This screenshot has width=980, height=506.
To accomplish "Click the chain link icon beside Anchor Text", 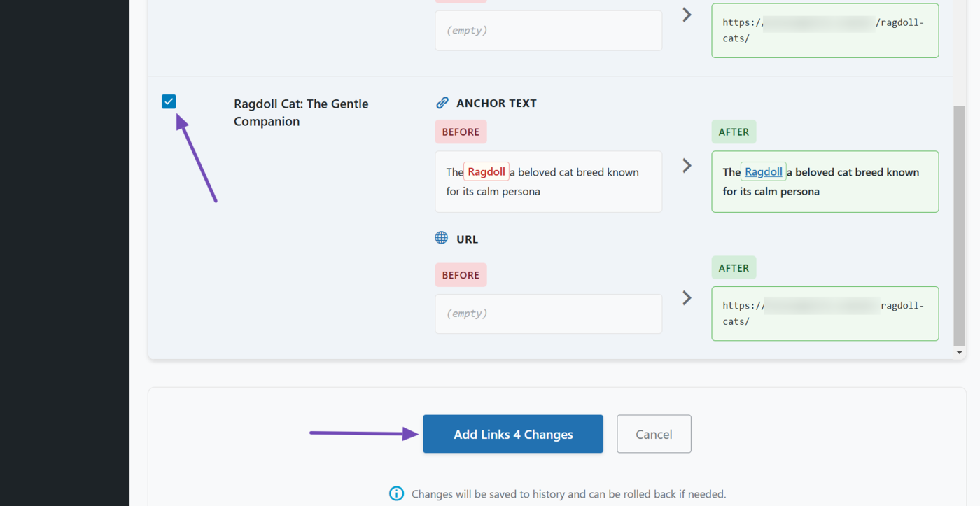I will [x=442, y=103].
